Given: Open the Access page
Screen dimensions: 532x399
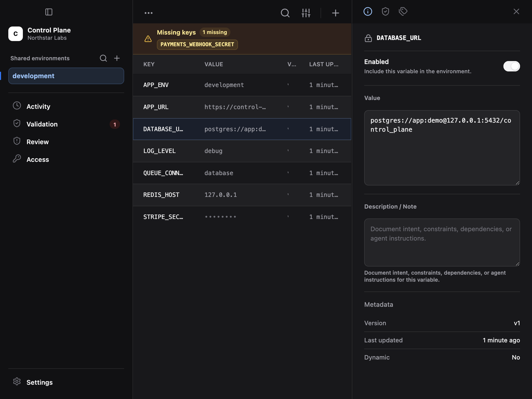Looking at the screenshot, I should click(x=66, y=159).
